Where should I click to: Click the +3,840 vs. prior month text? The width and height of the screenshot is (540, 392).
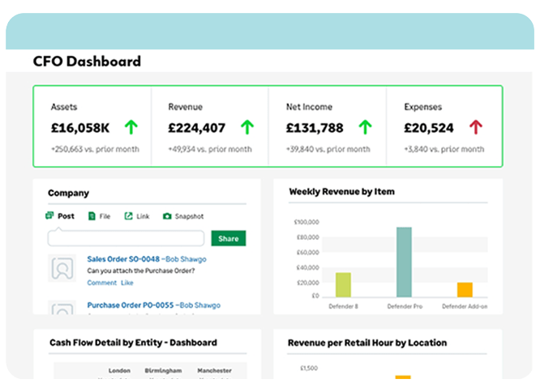tap(444, 149)
